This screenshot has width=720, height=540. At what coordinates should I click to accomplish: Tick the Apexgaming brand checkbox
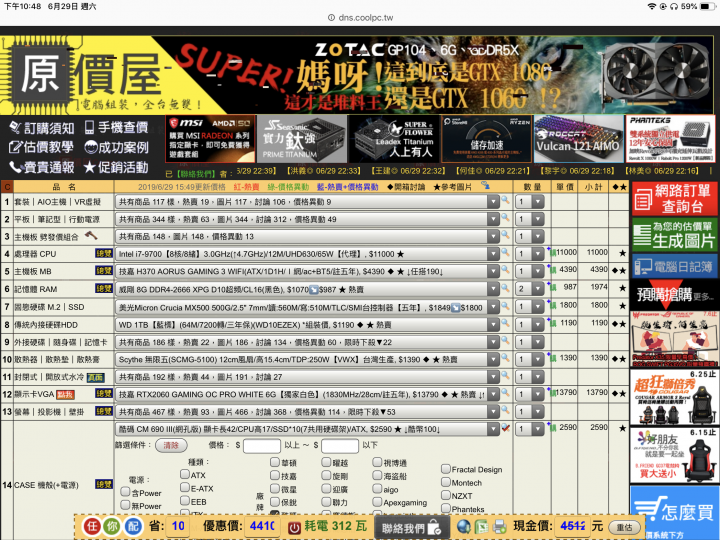(x=377, y=502)
